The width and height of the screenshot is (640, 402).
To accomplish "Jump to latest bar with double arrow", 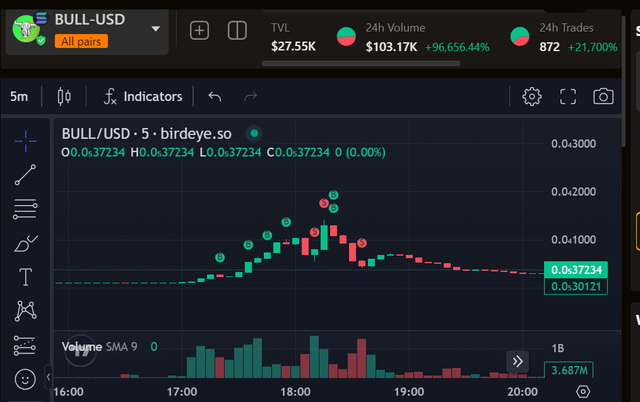I will [x=518, y=361].
